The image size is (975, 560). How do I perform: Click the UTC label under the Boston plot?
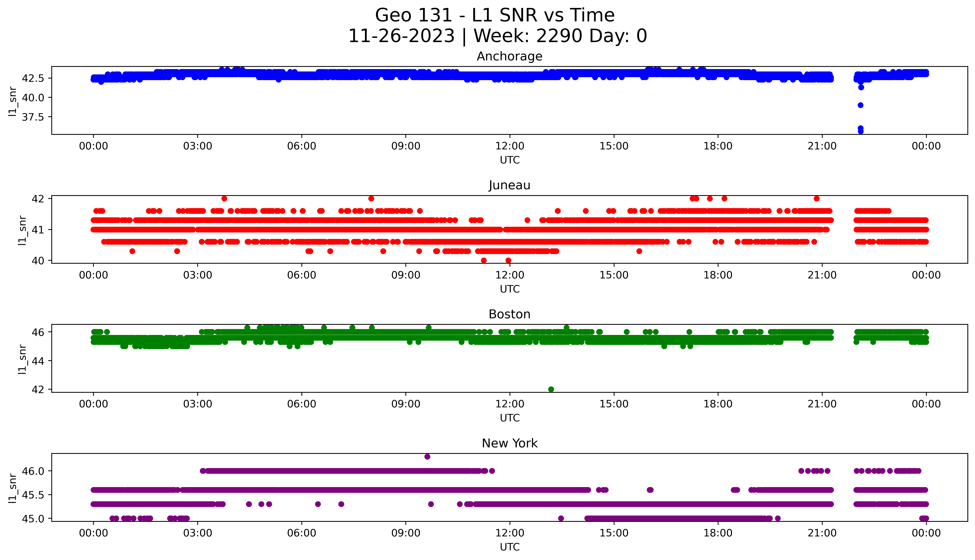[x=510, y=418]
